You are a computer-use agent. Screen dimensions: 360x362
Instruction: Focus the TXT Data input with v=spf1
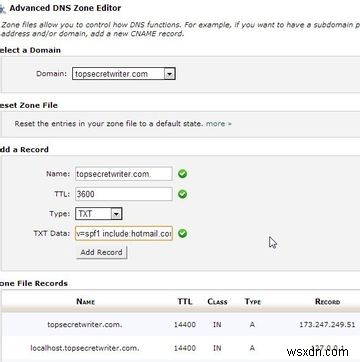[x=124, y=234]
